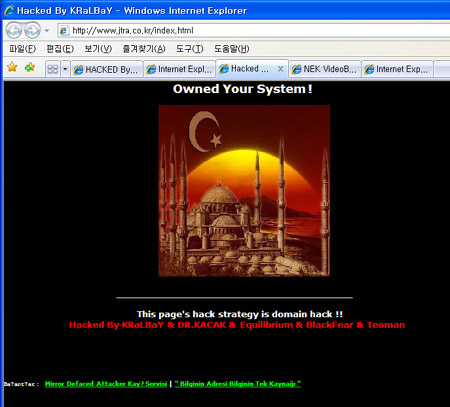Switch to the HACKED By tab
Viewport: 450px width, 407px height.
(107, 69)
